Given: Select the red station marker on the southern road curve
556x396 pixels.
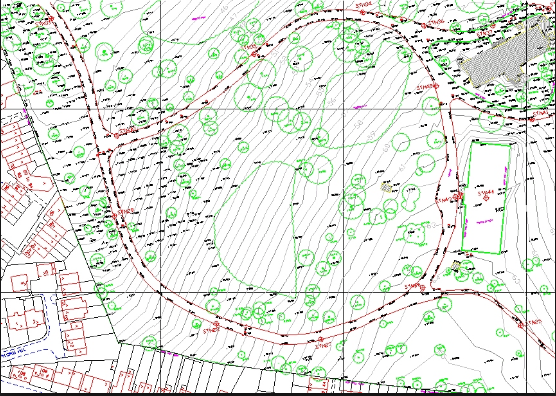Looking at the screenshot, I should coord(320,339).
